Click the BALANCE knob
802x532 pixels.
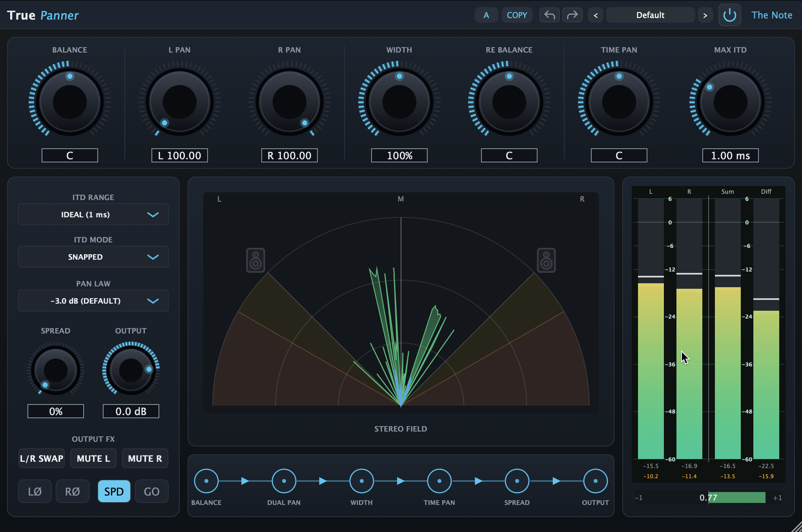coord(70,102)
